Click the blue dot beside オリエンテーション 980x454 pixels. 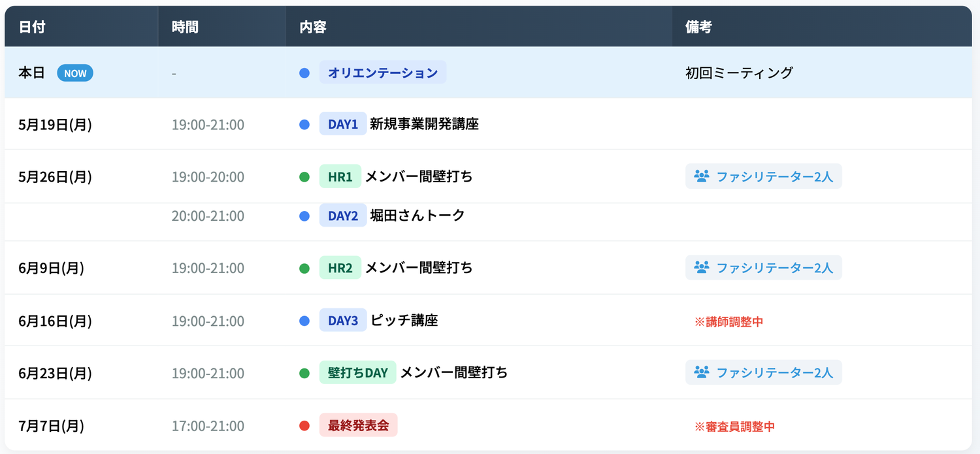304,73
